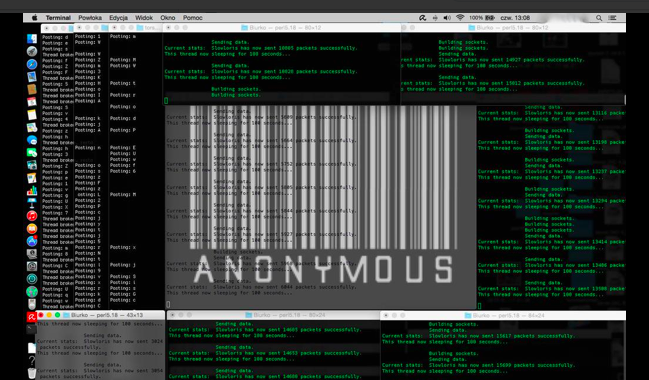Open Pages document icon in dock
The image size is (649, 380).
pyautogui.click(x=32, y=178)
